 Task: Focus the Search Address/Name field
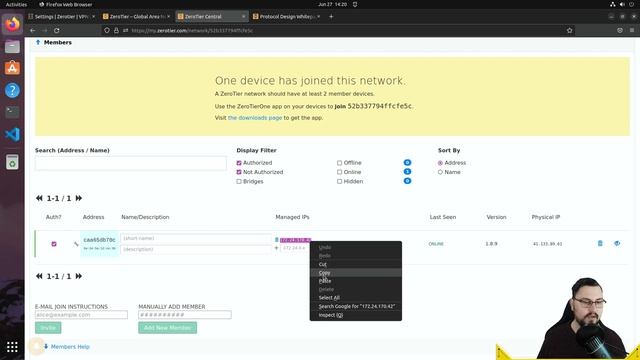[131, 163]
